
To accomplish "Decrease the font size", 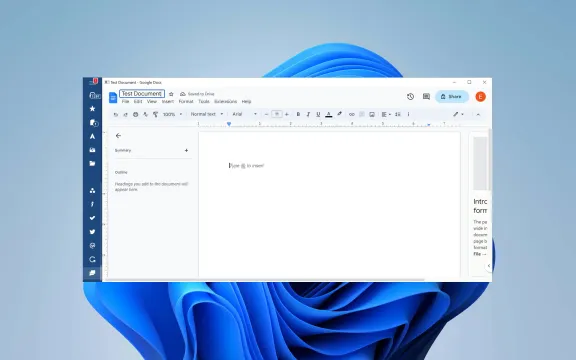I will [266, 115].
